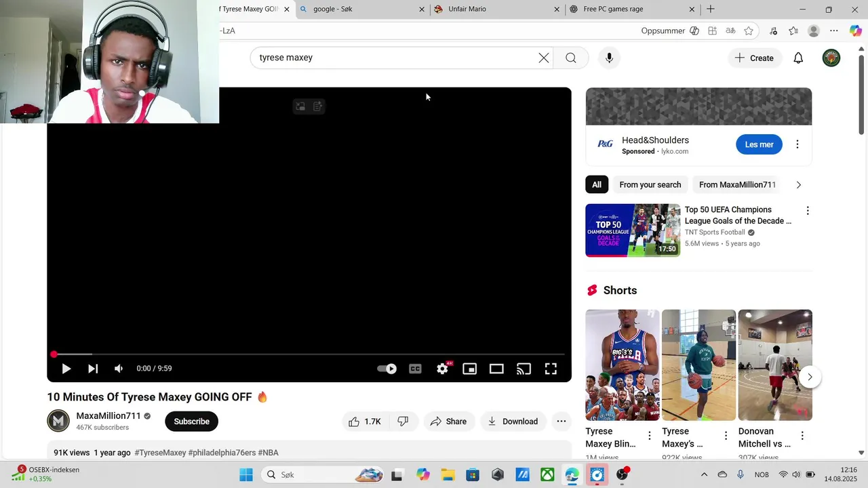
Task: Open File Explorer from taskbar
Action: coord(448,475)
